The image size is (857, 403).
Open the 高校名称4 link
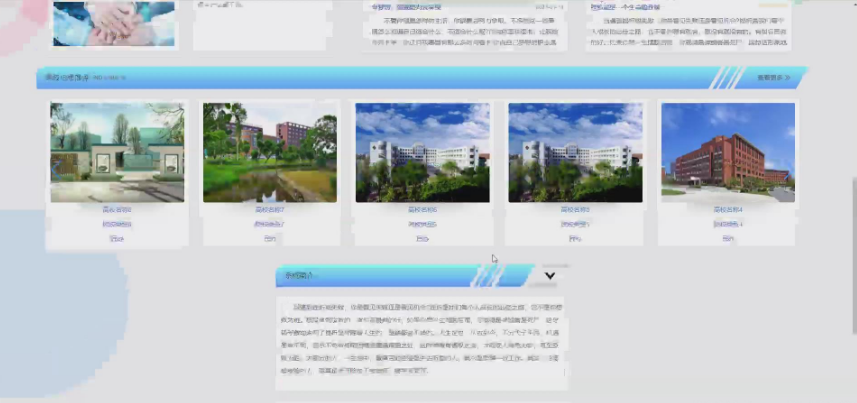(x=728, y=209)
